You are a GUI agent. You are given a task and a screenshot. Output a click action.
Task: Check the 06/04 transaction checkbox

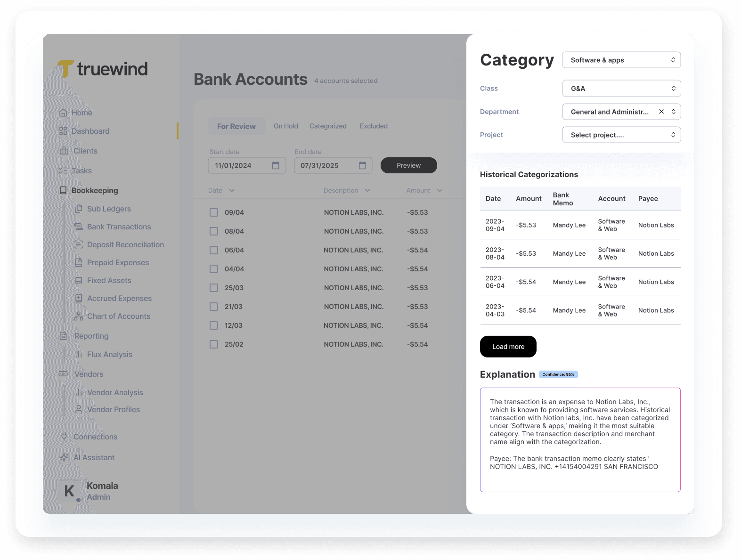click(214, 250)
